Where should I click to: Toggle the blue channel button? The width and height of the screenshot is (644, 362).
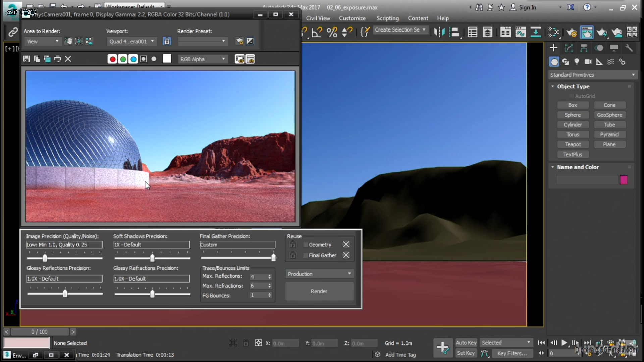[133, 59]
